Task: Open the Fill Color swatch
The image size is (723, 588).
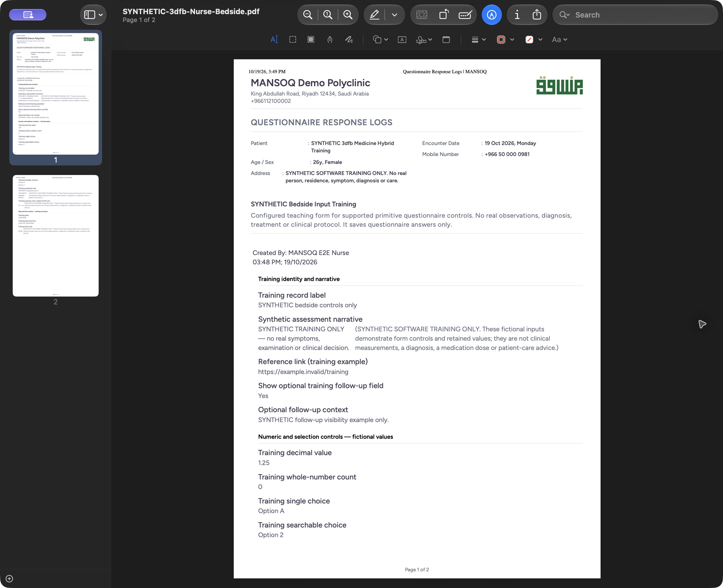Action: click(x=529, y=40)
